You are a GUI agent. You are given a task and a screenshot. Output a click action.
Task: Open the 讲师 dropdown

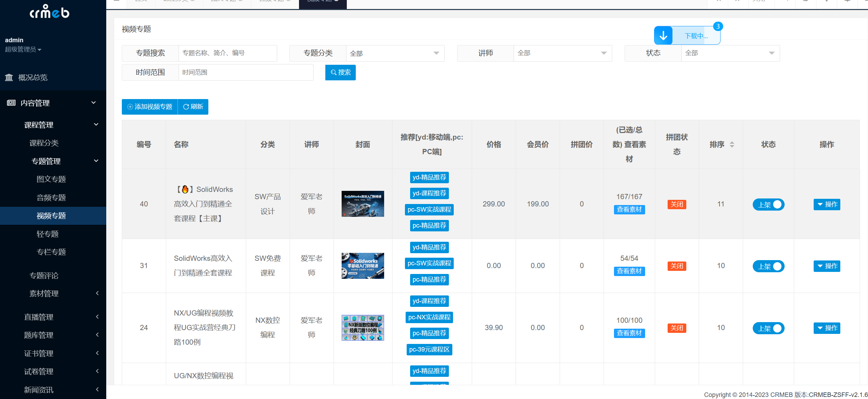[562, 53]
